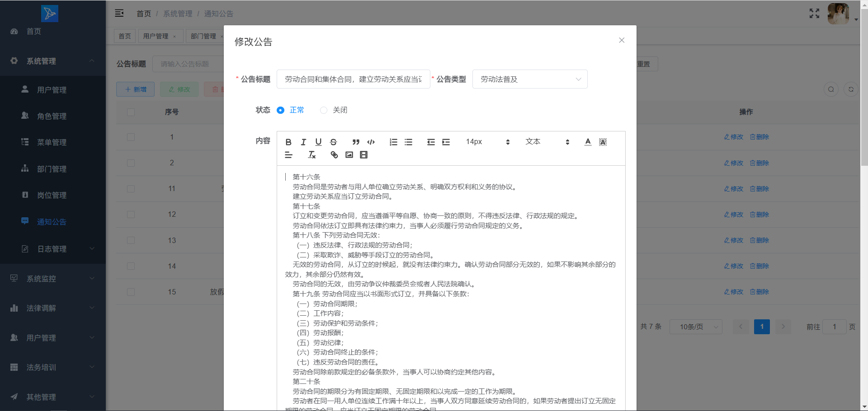
Task: Open the user avatar dropdown
Action: [x=843, y=14]
